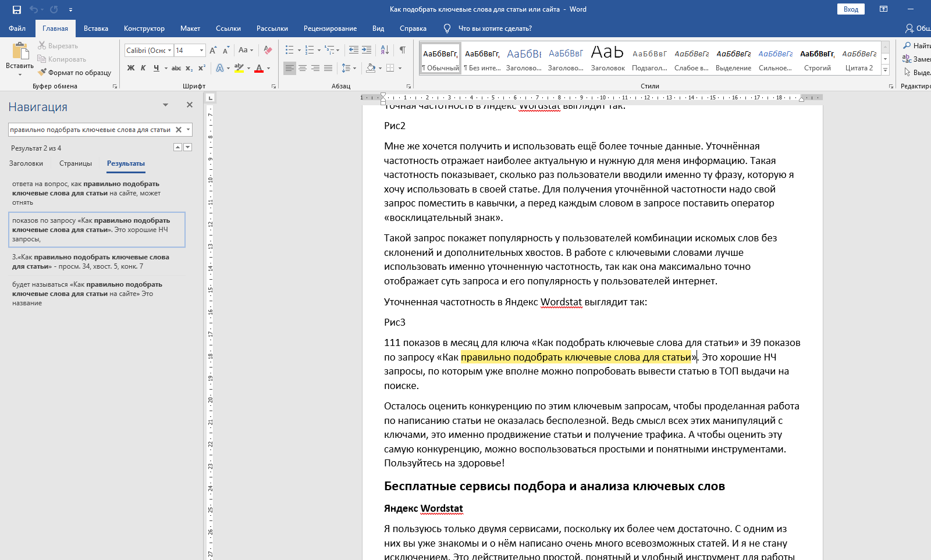
Task: Expand the font color dropdown arrow
Action: pos(268,68)
